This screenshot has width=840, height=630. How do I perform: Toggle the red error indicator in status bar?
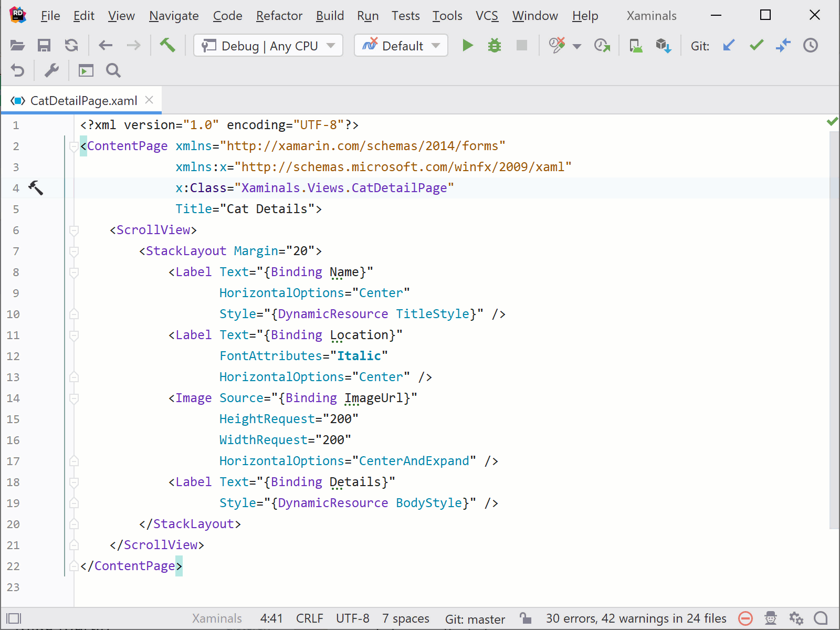point(745,618)
